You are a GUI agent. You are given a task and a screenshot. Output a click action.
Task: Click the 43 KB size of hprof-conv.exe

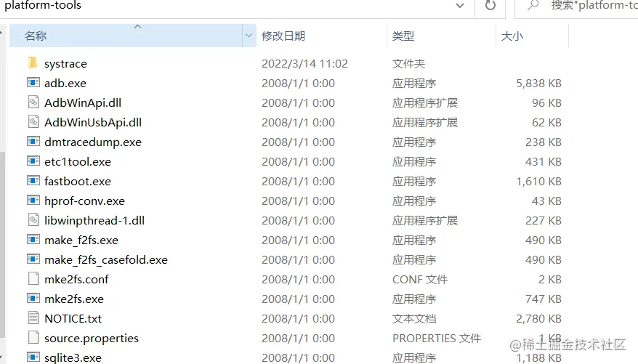tap(546, 201)
